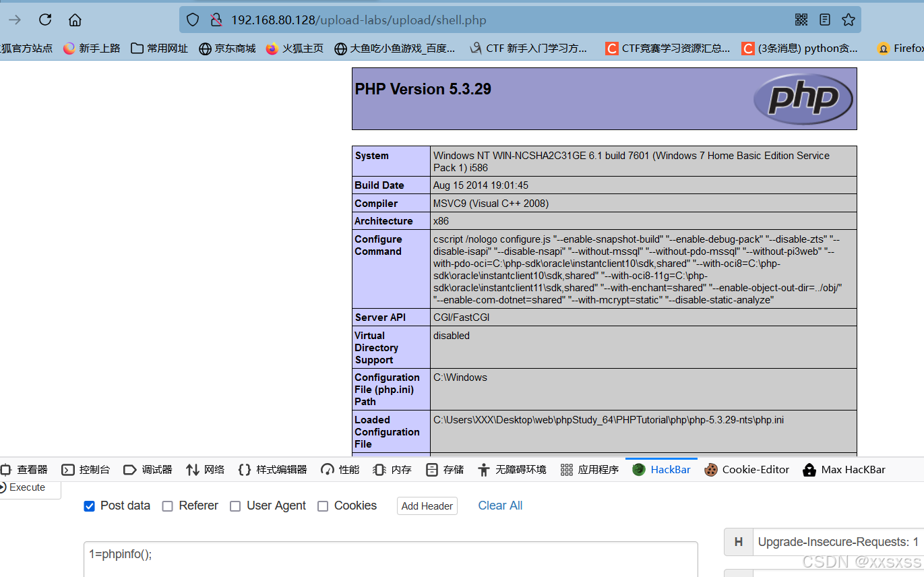The width and height of the screenshot is (924, 577).
Task: Click the Clear All link
Action: 500,506
